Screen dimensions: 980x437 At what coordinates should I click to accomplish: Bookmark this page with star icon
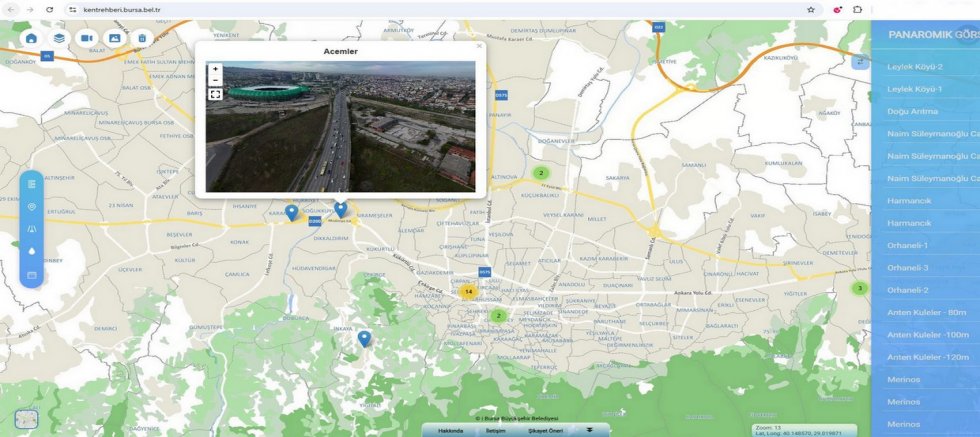[811, 9]
